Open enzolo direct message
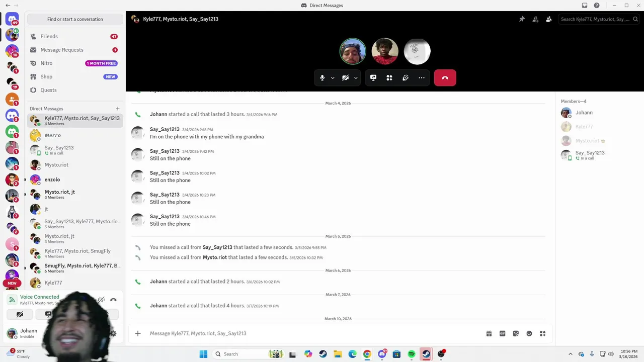This screenshot has height=362, width=644. 75,179
